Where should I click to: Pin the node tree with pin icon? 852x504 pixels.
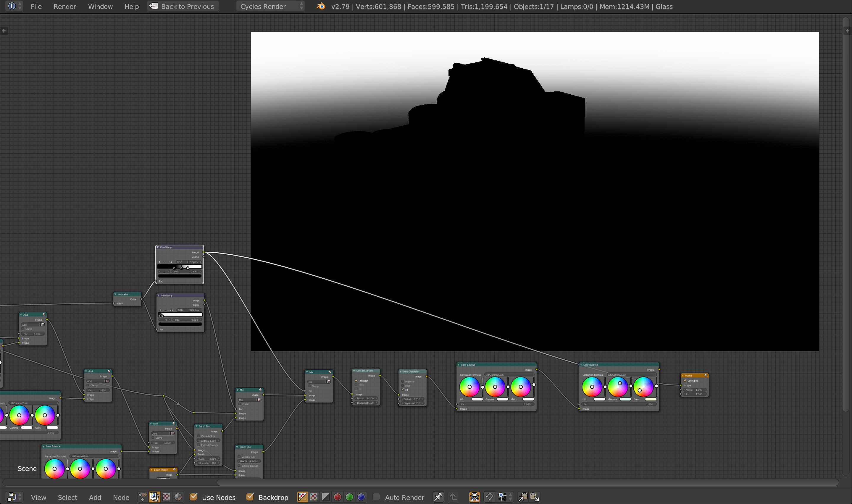(438, 497)
